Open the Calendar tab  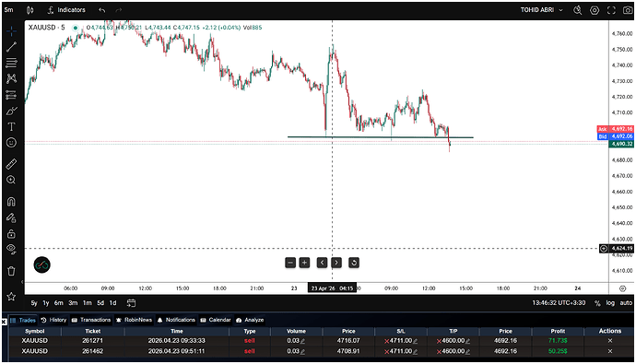point(216,320)
